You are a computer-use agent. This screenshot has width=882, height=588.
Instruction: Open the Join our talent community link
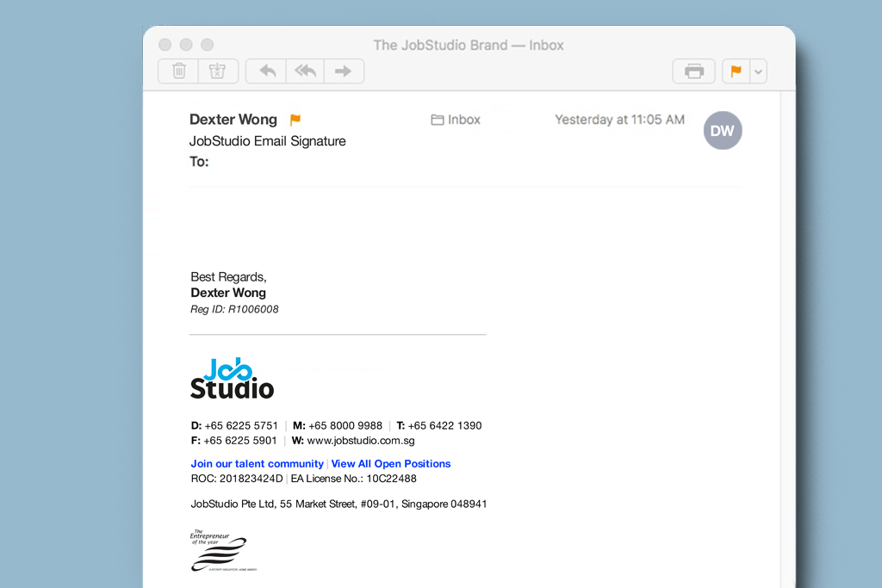pos(257,464)
